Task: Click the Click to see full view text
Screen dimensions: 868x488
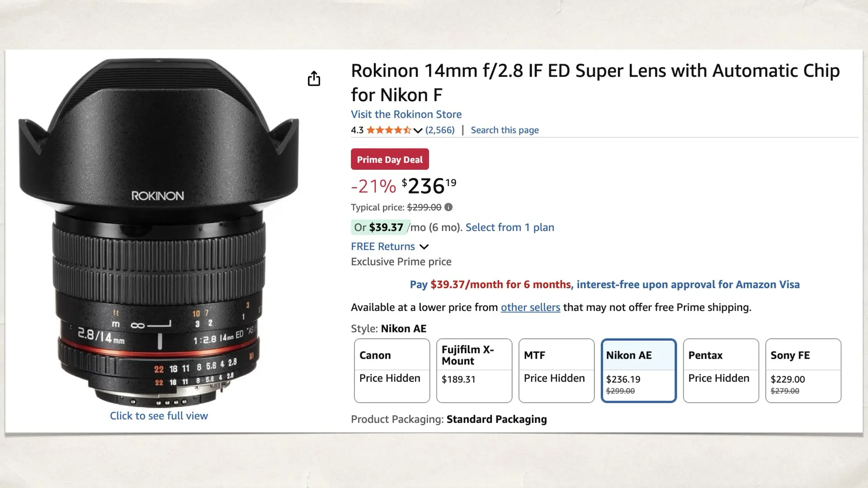Action: [159, 415]
